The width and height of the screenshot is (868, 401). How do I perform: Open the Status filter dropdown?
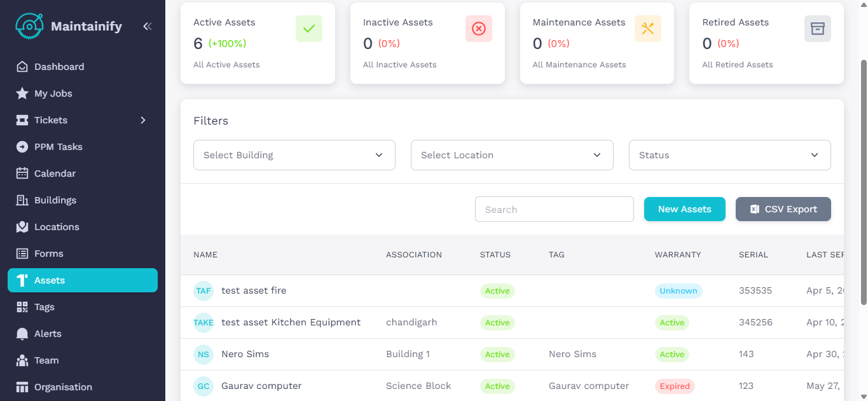tap(729, 155)
